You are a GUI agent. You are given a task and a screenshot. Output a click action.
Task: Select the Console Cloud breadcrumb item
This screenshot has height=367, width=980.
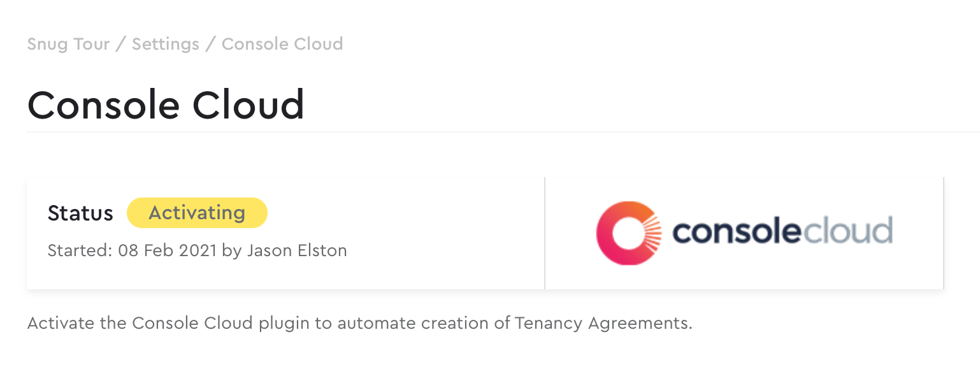pos(282,44)
